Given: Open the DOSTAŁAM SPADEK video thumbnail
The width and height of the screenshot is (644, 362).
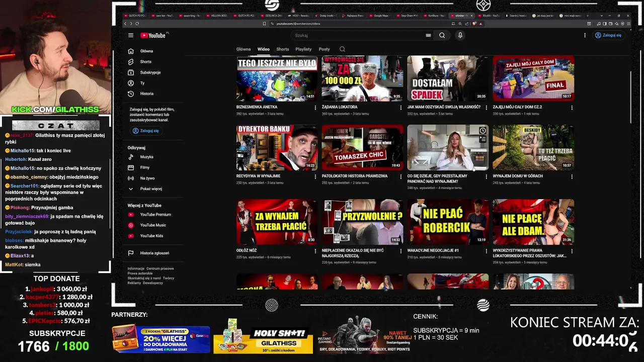Looking at the screenshot, I should [x=448, y=78].
